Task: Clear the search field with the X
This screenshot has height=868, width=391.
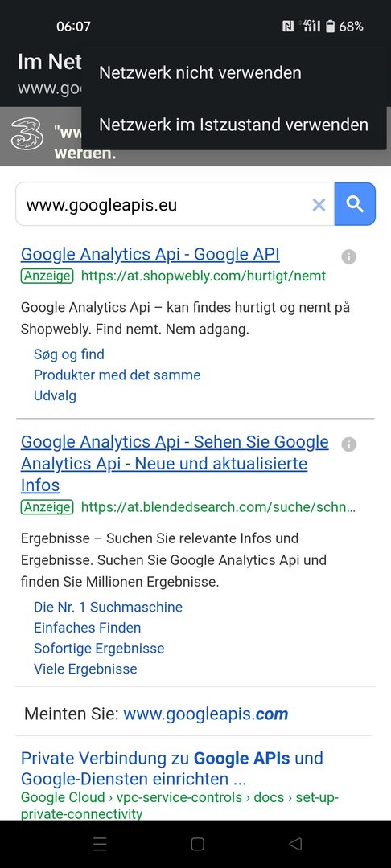Action: click(x=319, y=206)
